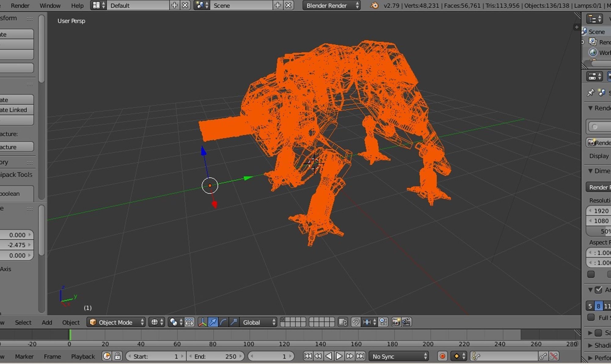Image resolution: width=611 pixels, height=364 pixels.
Task: Click the OpenGL render animation clapperboard icon
Action: coord(406,322)
